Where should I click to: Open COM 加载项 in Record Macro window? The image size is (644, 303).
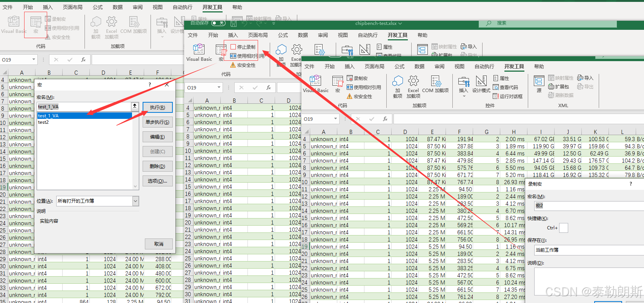coord(435,84)
